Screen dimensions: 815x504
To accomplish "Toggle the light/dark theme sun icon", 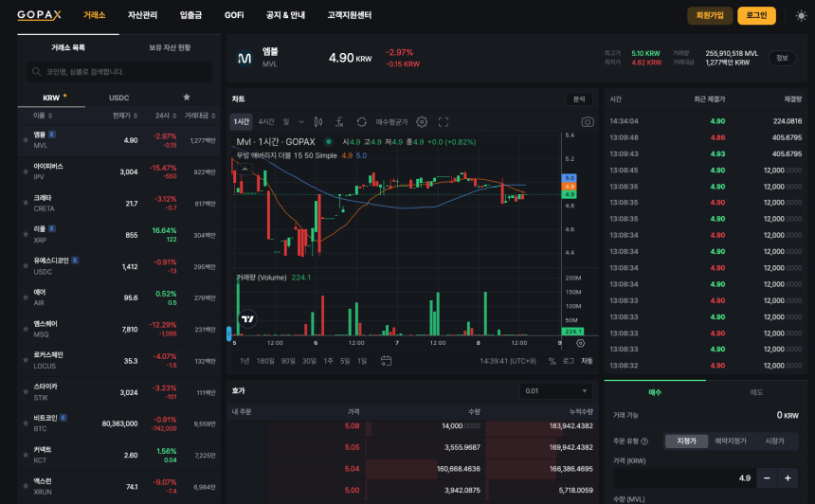I will [801, 15].
